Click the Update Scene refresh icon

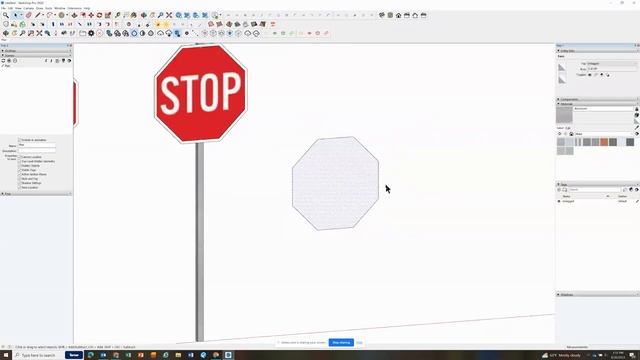click(3, 60)
